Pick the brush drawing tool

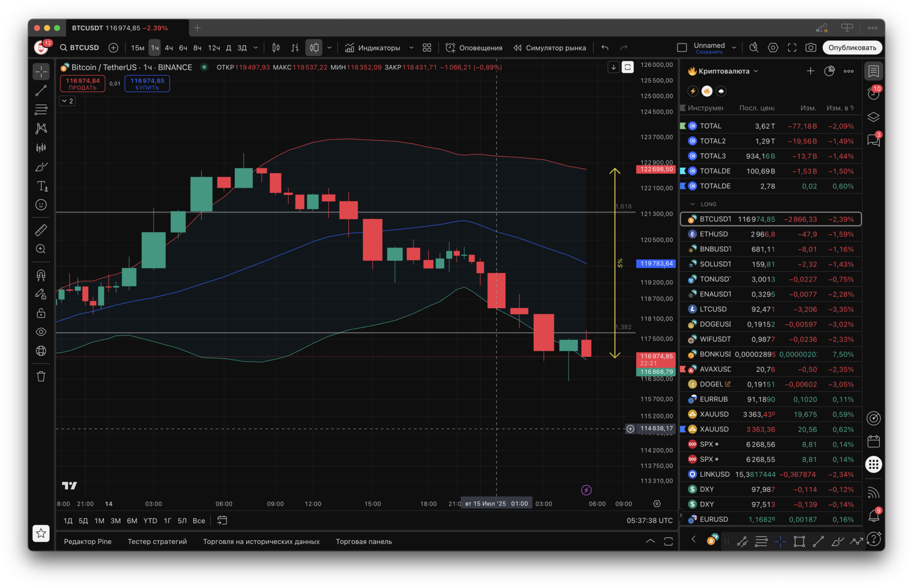point(41,167)
